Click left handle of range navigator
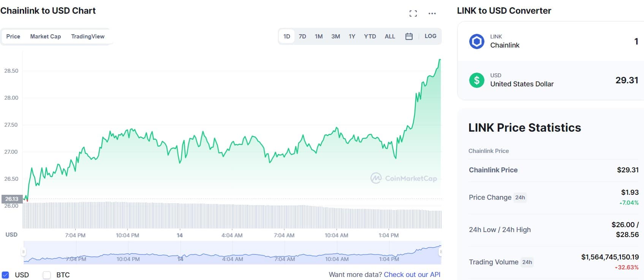Screen dimensions: 644x280 (x=23, y=252)
